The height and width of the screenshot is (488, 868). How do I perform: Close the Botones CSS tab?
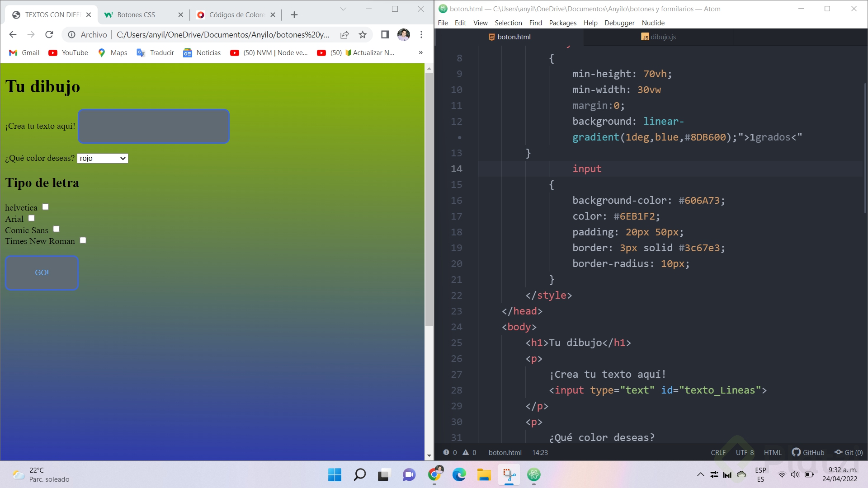[x=181, y=14]
